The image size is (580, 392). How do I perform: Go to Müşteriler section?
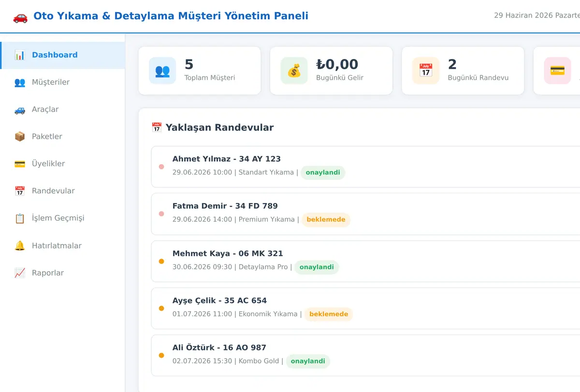click(x=63, y=82)
